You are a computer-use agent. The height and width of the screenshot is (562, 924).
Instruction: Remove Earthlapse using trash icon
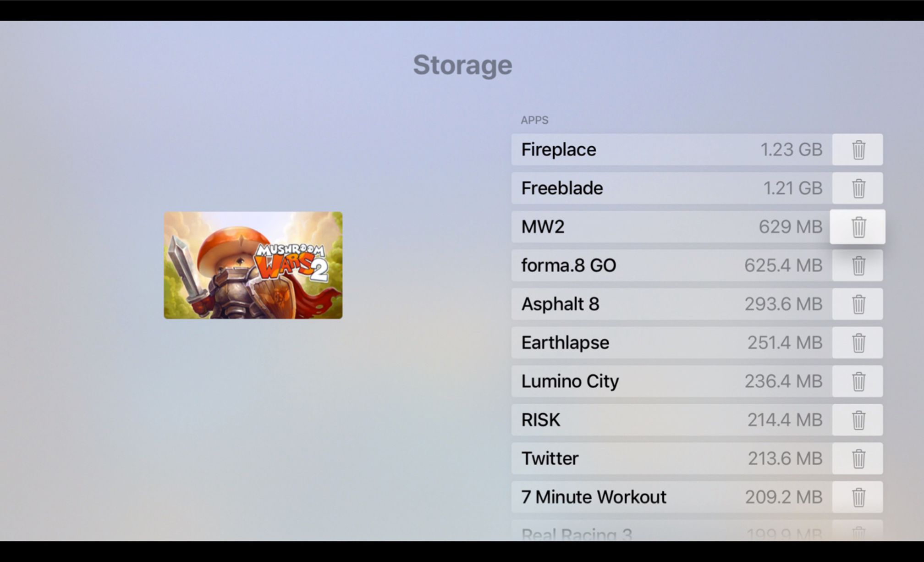pyautogui.click(x=858, y=342)
